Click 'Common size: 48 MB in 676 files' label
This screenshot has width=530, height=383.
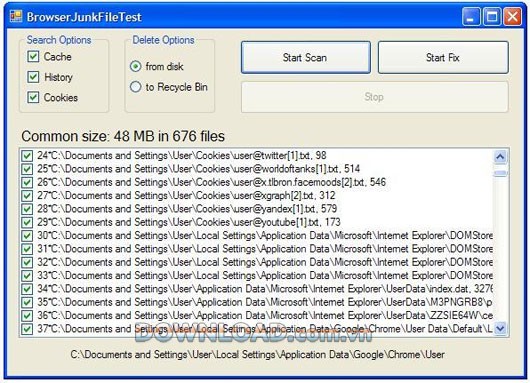coord(123,137)
